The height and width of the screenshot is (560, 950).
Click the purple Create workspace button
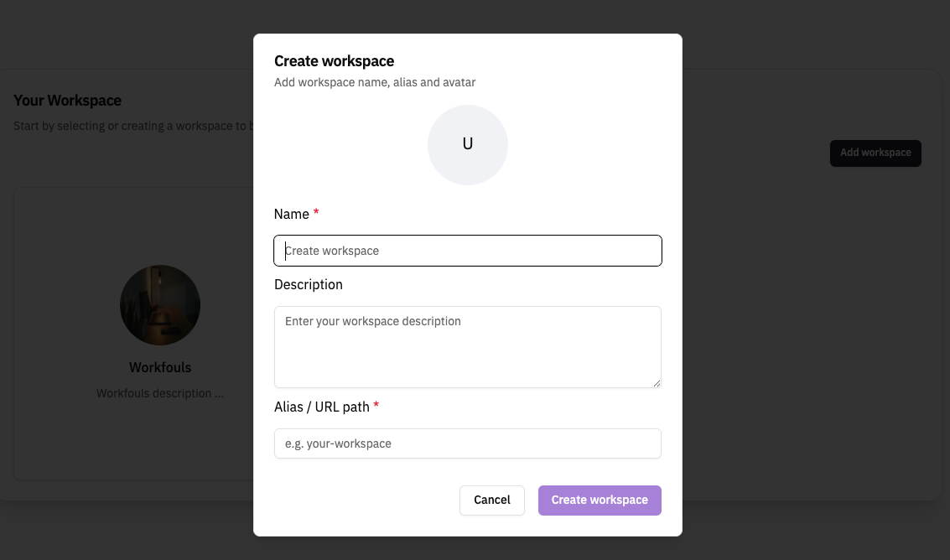[600, 500]
